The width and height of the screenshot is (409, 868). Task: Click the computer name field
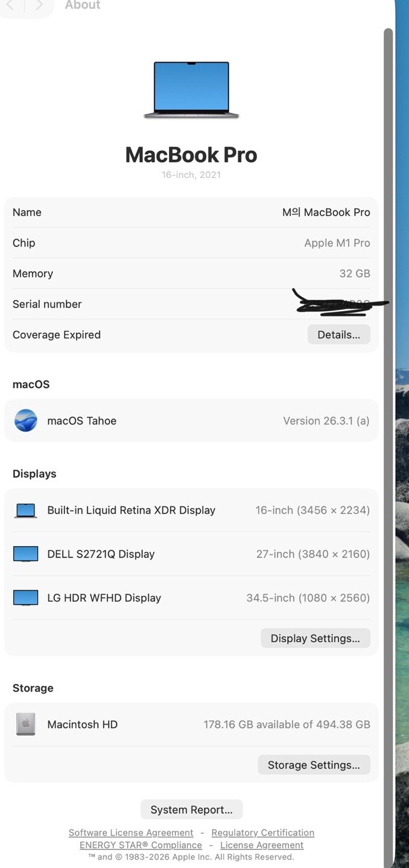pyautogui.click(x=326, y=212)
